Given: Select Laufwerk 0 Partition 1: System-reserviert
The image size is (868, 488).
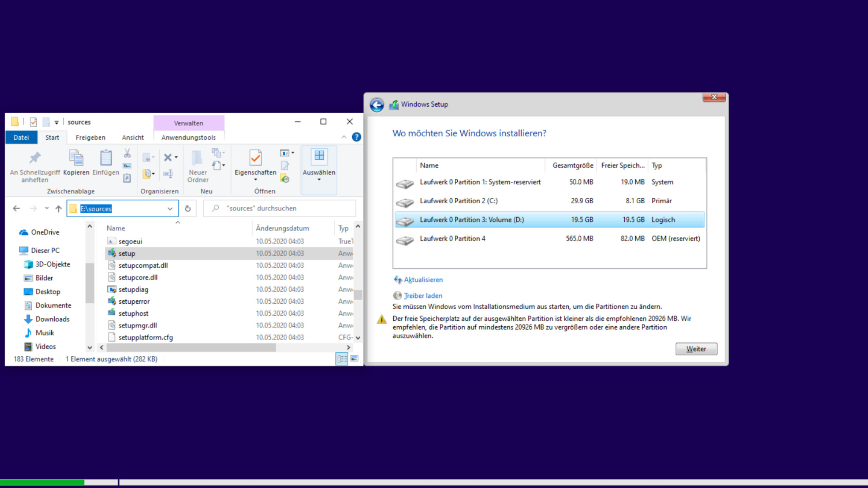Looking at the screenshot, I should click(x=550, y=182).
